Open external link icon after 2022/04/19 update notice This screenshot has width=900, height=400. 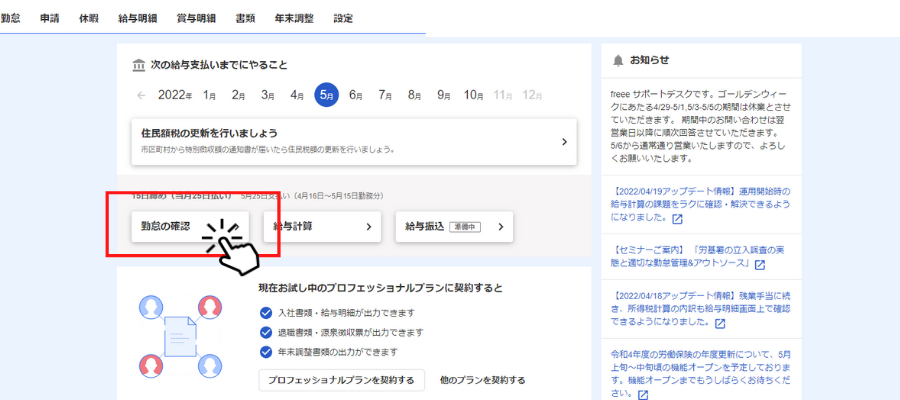tap(678, 218)
